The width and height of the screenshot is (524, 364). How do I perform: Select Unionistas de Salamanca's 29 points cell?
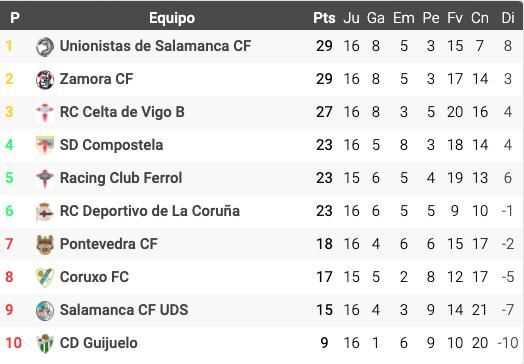coord(324,46)
